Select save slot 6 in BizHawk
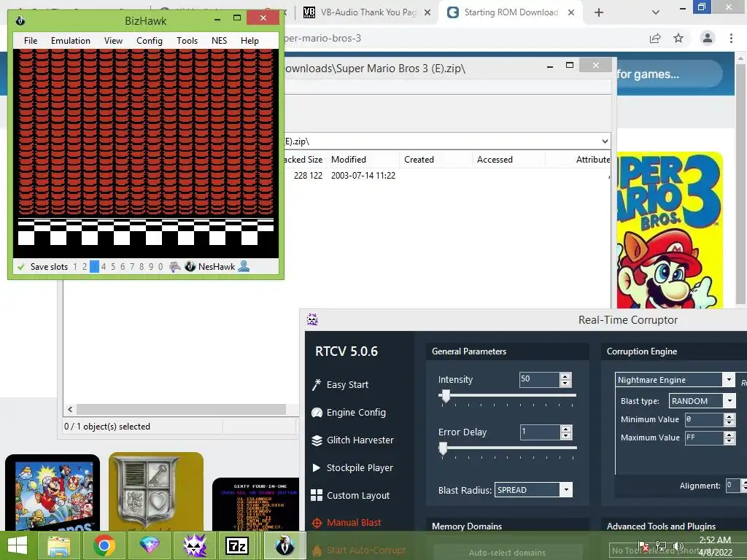This screenshot has height=560, width=747. click(123, 267)
